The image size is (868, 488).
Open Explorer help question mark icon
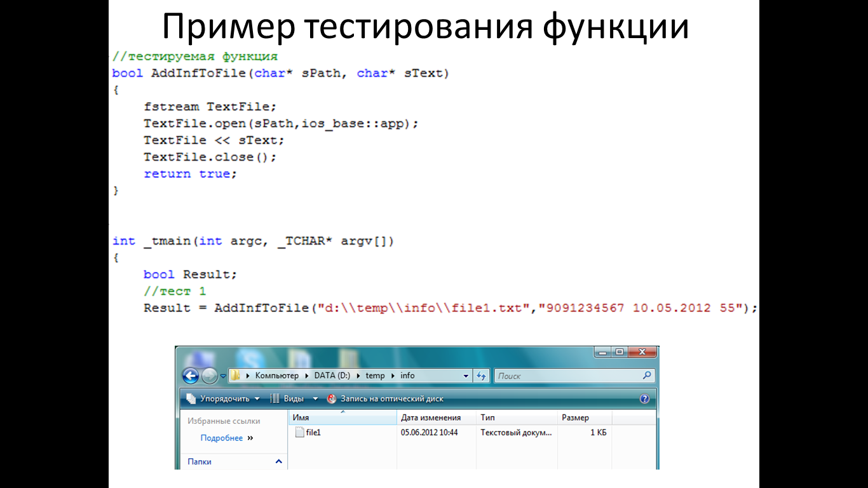(x=644, y=399)
